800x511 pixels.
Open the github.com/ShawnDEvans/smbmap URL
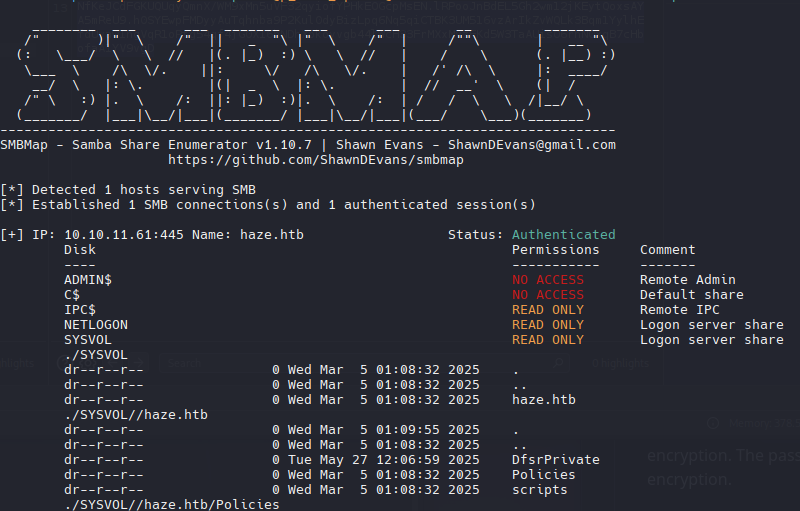[x=316, y=160]
